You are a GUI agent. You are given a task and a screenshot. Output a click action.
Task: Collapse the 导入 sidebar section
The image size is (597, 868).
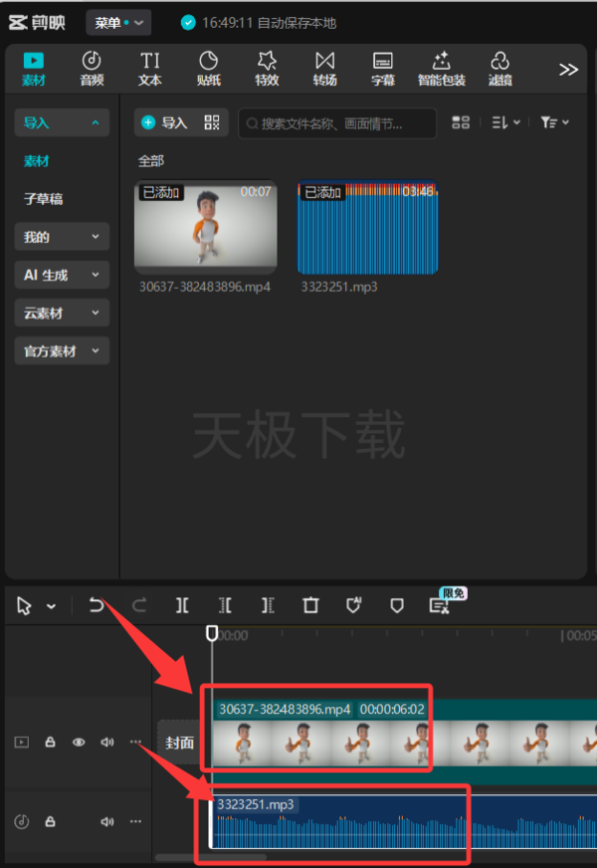click(62, 122)
